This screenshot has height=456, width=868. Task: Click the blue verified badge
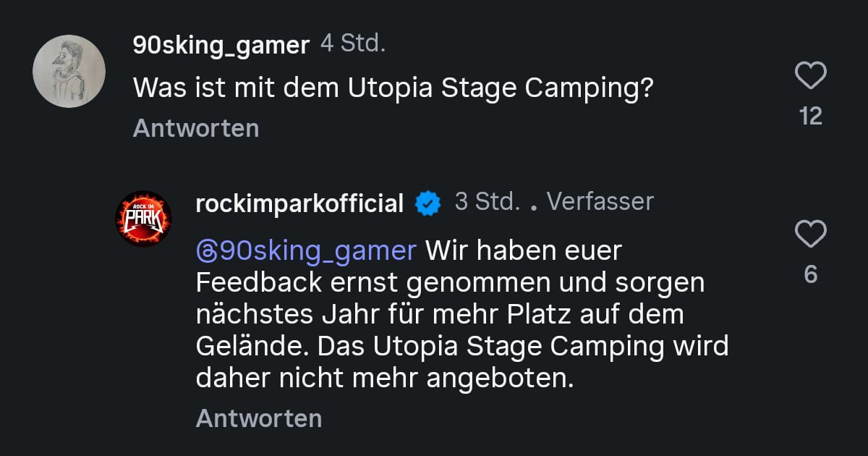pyautogui.click(x=427, y=203)
